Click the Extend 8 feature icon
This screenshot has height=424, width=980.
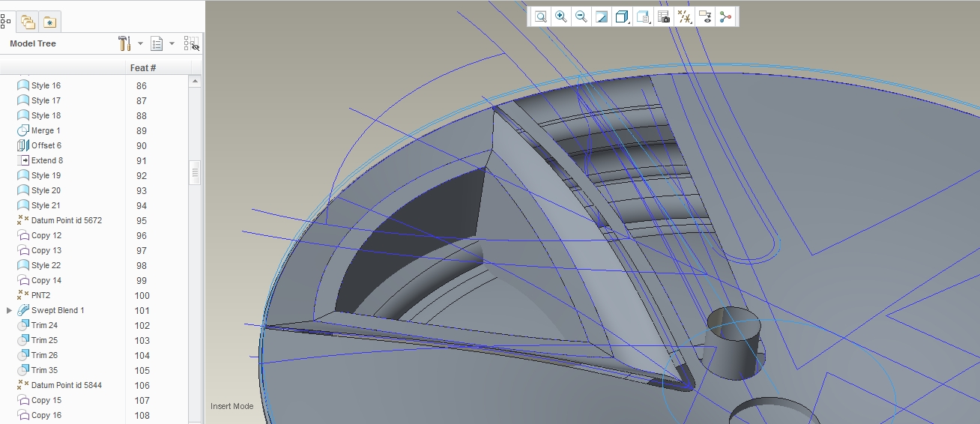tap(22, 160)
